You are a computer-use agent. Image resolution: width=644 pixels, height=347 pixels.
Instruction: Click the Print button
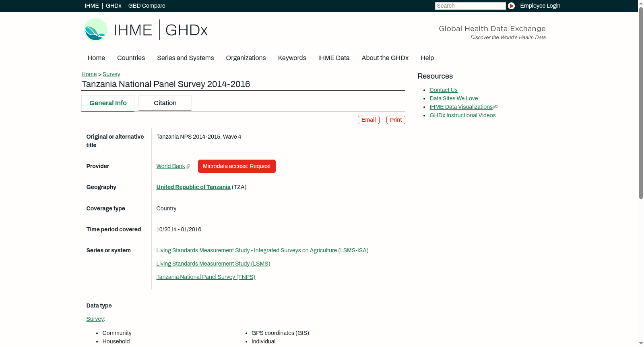pyautogui.click(x=396, y=120)
